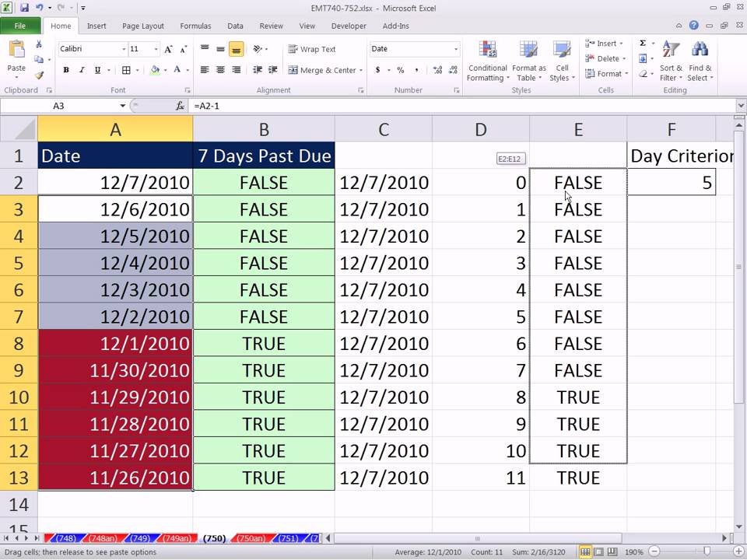
Task: Select column A header
Action: (x=115, y=129)
